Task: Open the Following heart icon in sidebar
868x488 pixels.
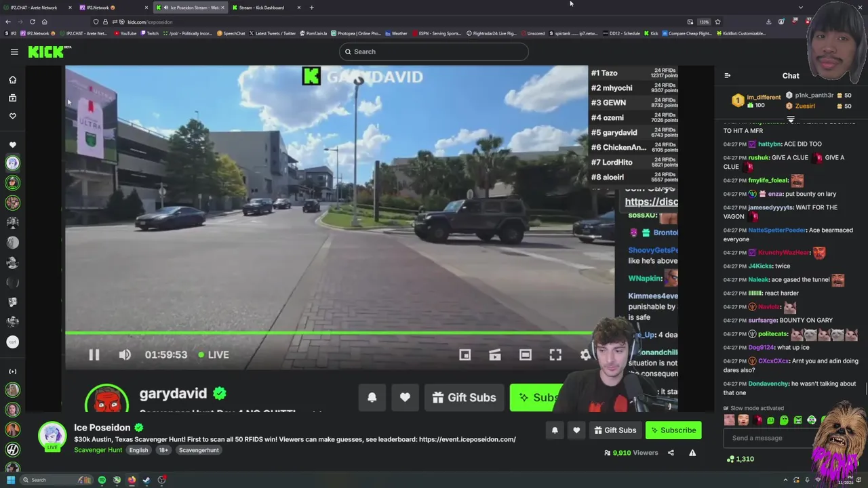Action: click(x=12, y=116)
